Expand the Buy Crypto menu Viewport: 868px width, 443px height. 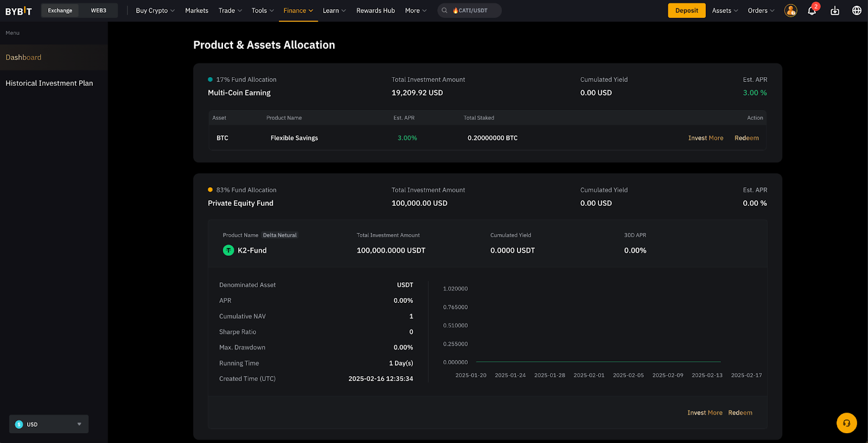point(155,11)
